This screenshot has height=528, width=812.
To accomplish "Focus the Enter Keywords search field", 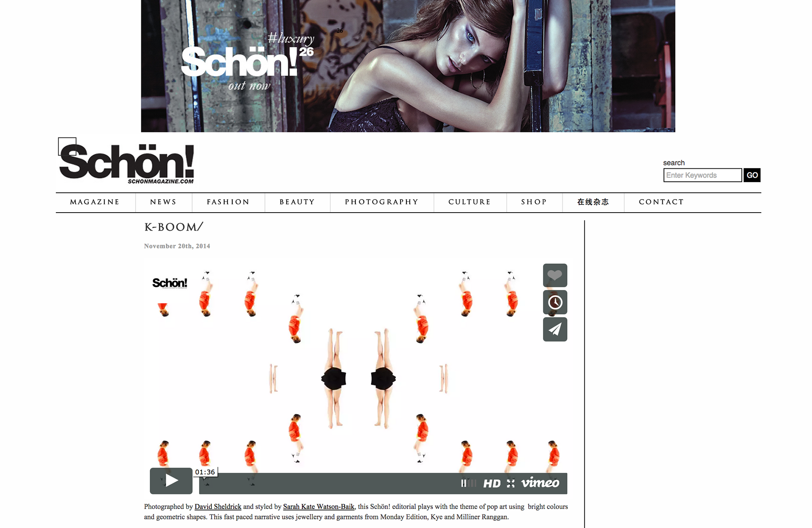I will click(x=702, y=175).
